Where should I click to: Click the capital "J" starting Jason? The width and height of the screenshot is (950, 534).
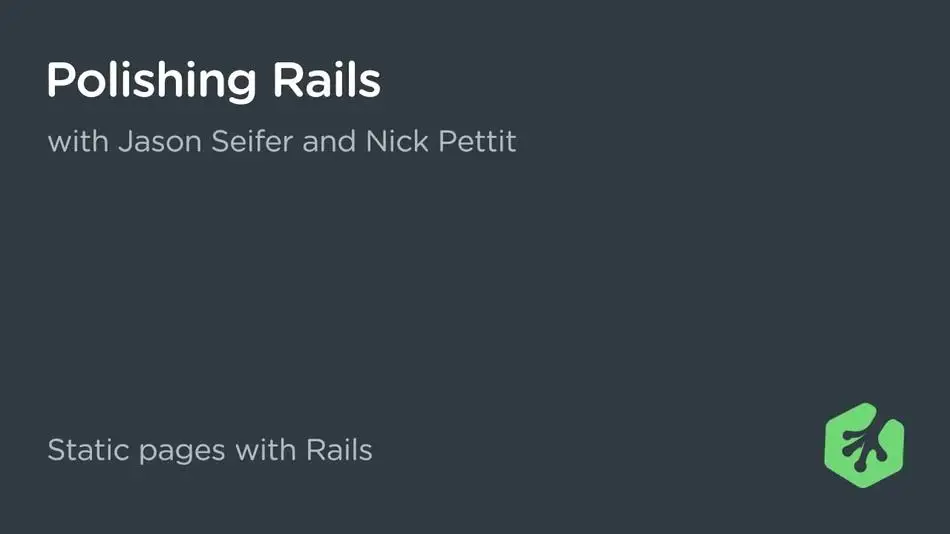pos(125,142)
